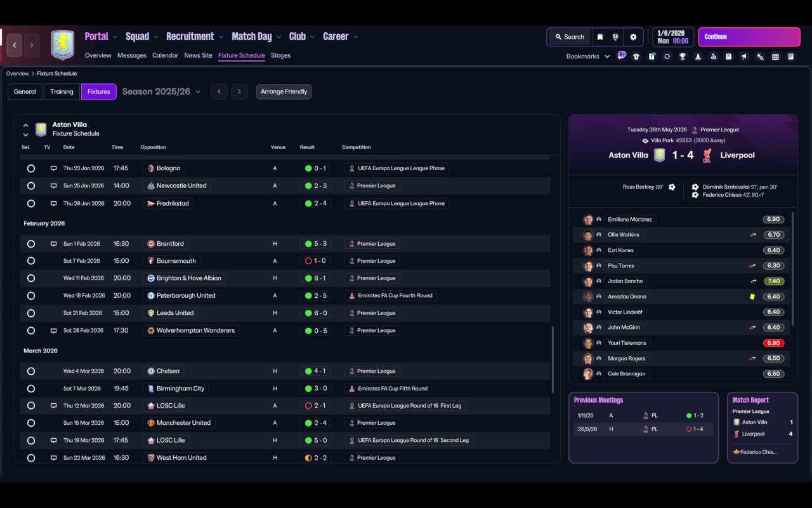812x508 pixels.
Task: Click the yellow card icon beside Amadou Onana
Action: (x=752, y=297)
